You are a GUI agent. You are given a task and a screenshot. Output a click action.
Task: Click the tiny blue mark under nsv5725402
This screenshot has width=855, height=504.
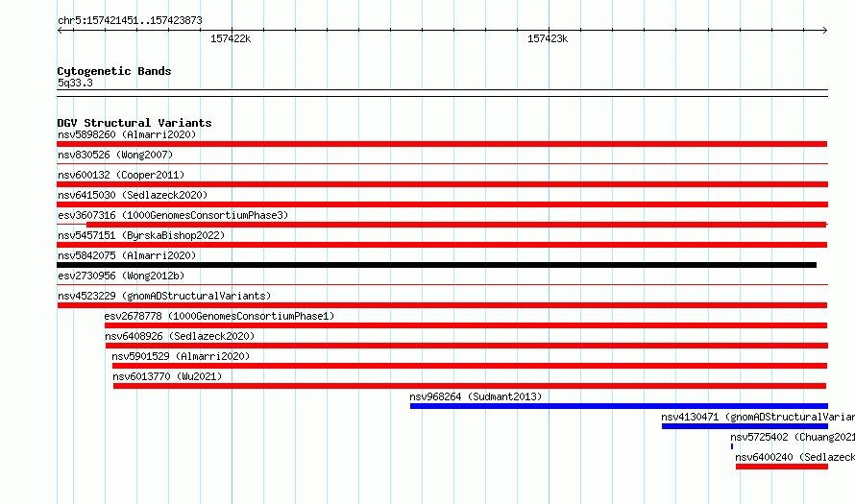click(x=732, y=446)
